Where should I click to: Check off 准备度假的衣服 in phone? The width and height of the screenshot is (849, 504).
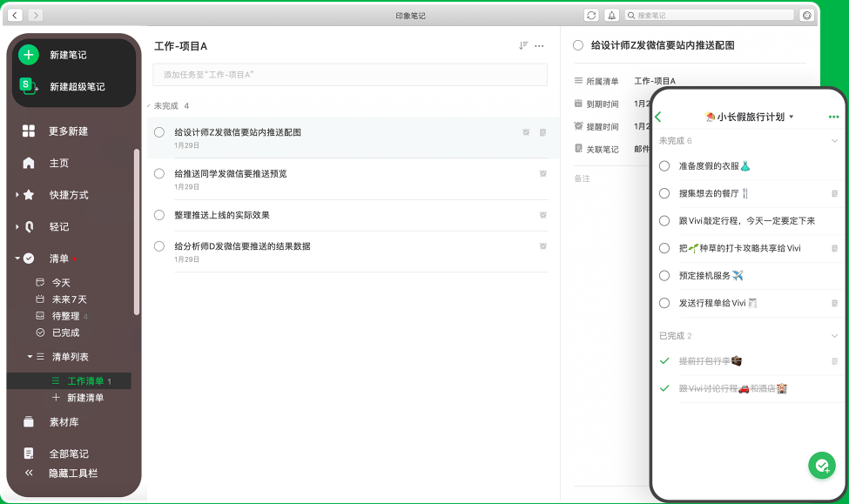(664, 166)
